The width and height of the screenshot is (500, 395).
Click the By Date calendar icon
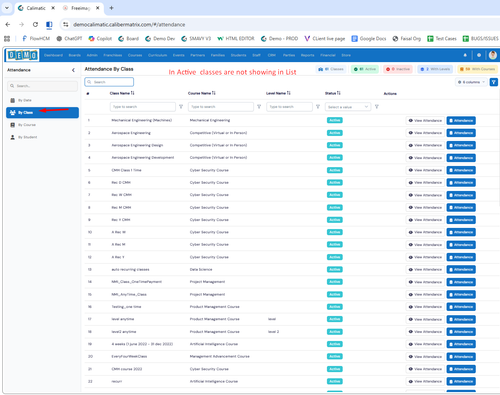coord(13,100)
